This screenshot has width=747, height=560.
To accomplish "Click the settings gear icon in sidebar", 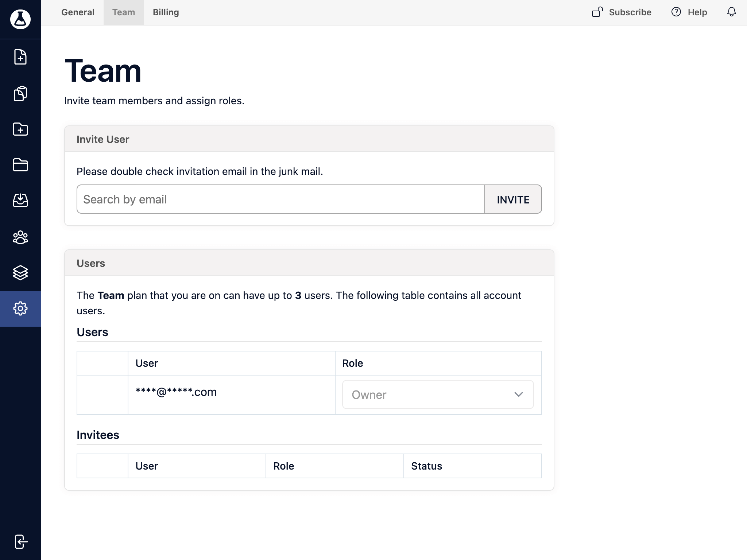I will pyautogui.click(x=20, y=308).
